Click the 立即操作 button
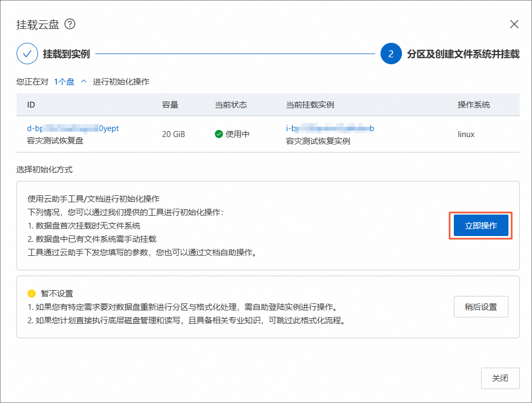The image size is (532, 403). pyautogui.click(x=481, y=226)
